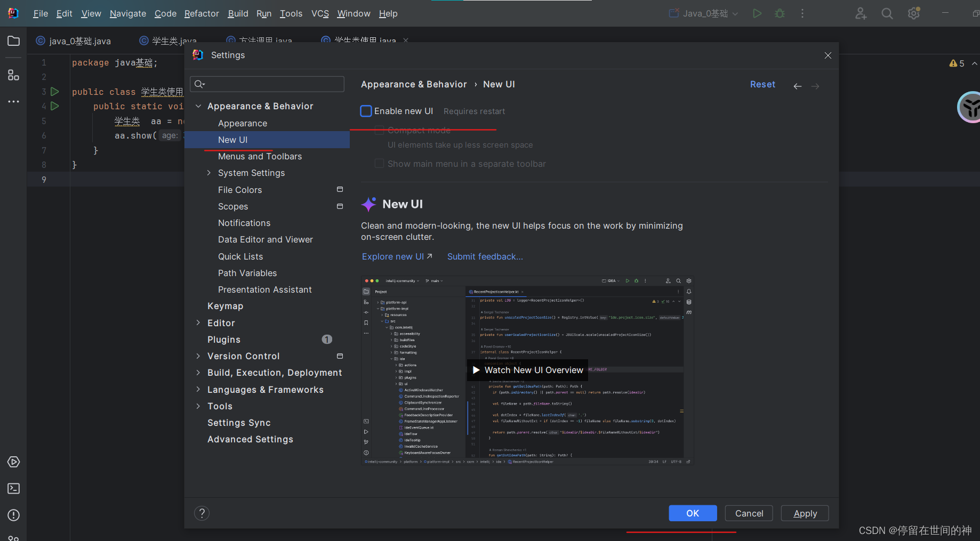Click the File Colors project-level icon
The height and width of the screenshot is (541, 980).
click(x=340, y=189)
